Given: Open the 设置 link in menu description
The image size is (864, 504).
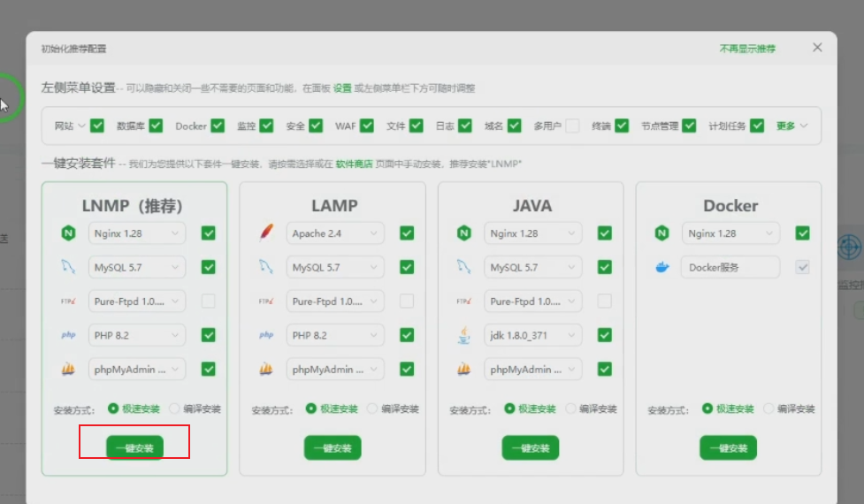Looking at the screenshot, I should (342, 88).
